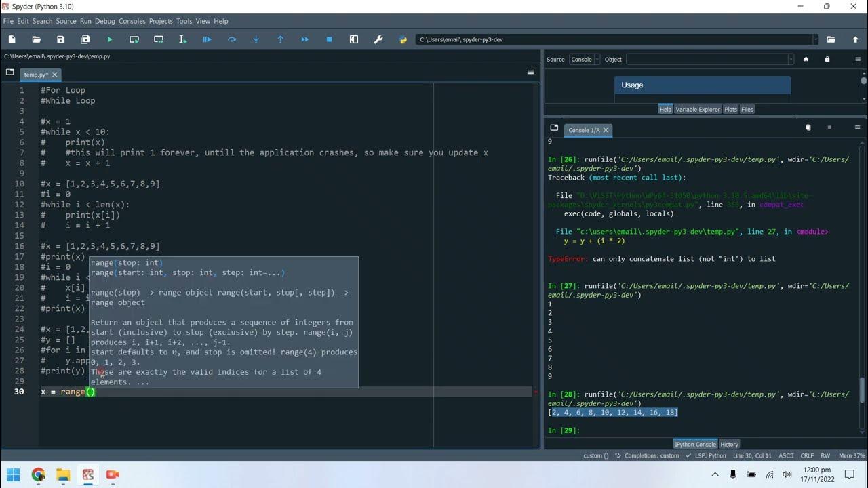Open the Edit menu
The width and height of the screenshot is (868, 488).
[x=23, y=21]
